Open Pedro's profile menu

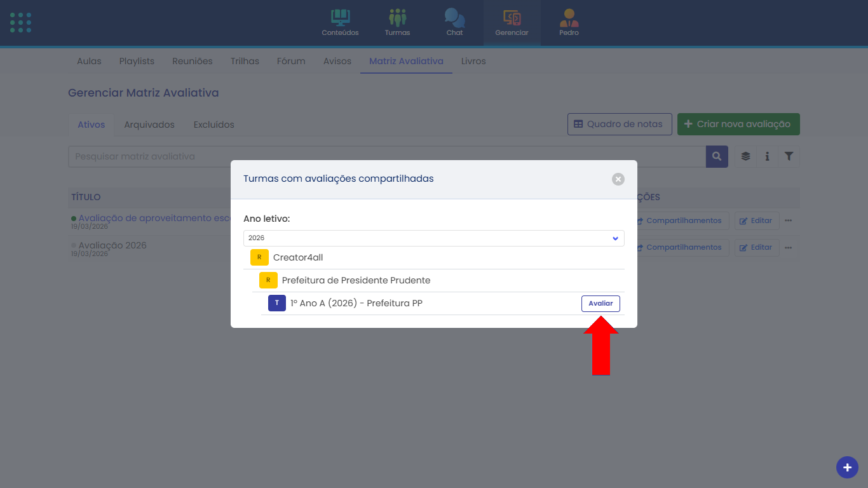pos(569,23)
